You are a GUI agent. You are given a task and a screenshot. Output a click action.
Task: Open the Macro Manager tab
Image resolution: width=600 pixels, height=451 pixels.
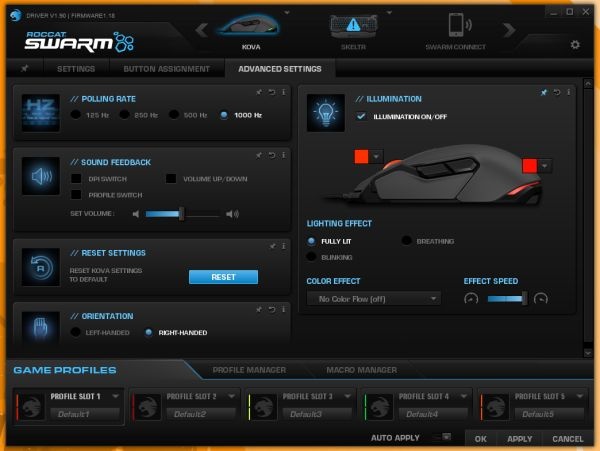pos(362,370)
